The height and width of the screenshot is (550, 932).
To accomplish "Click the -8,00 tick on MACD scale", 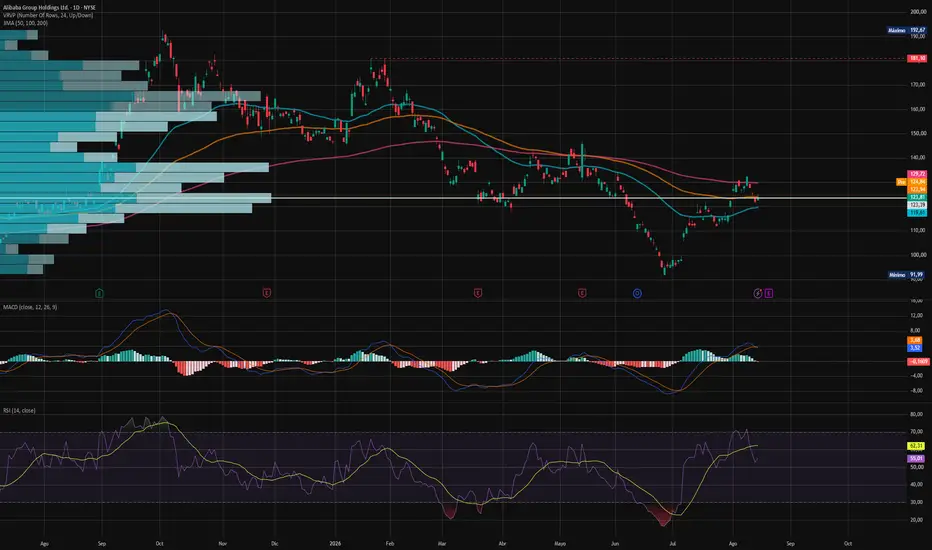I will click(x=916, y=391).
